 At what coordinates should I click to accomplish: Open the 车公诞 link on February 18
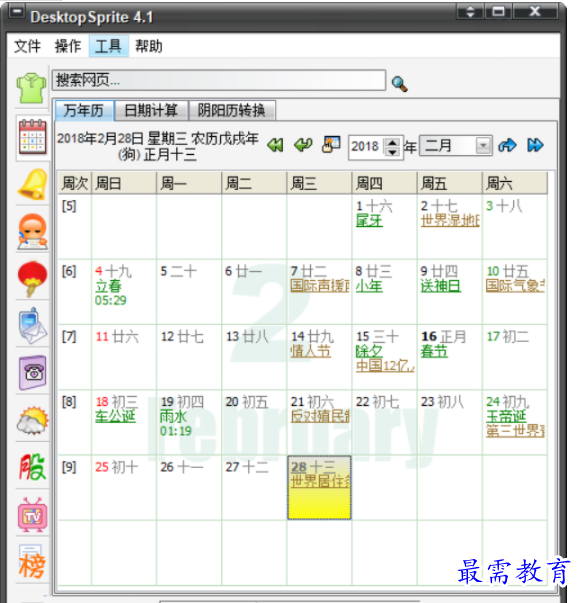pos(115,416)
